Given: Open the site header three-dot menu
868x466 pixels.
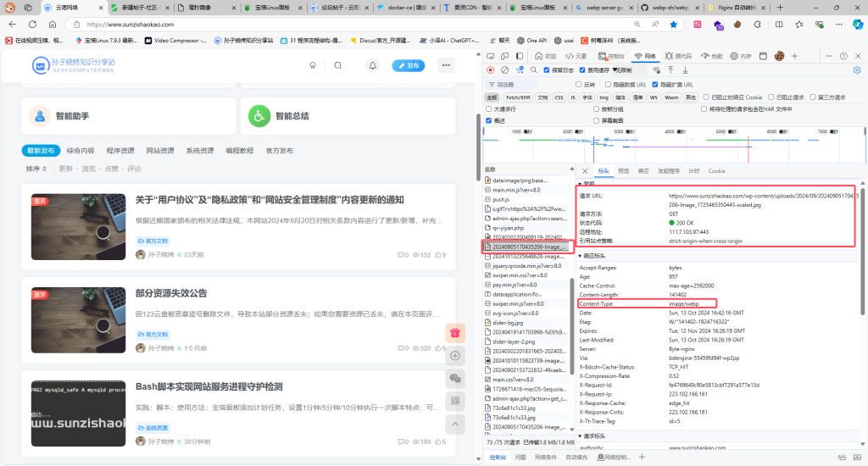Looking at the screenshot, I should [446, 65].
